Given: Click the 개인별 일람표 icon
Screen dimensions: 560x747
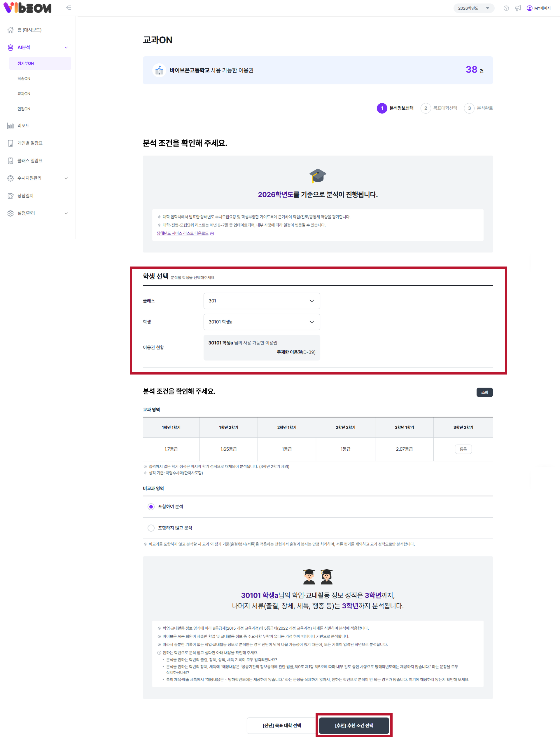Looking at the screenshot, I should point(10,143).
